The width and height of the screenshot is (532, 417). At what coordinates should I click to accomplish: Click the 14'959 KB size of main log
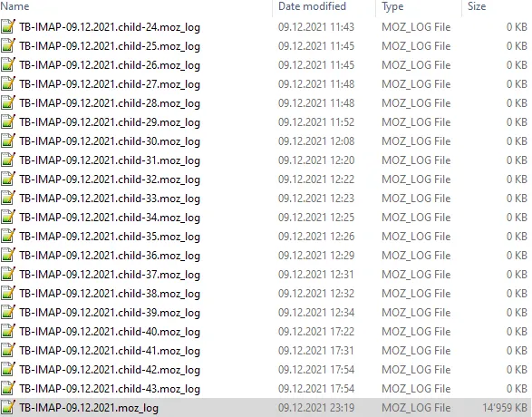505,407
